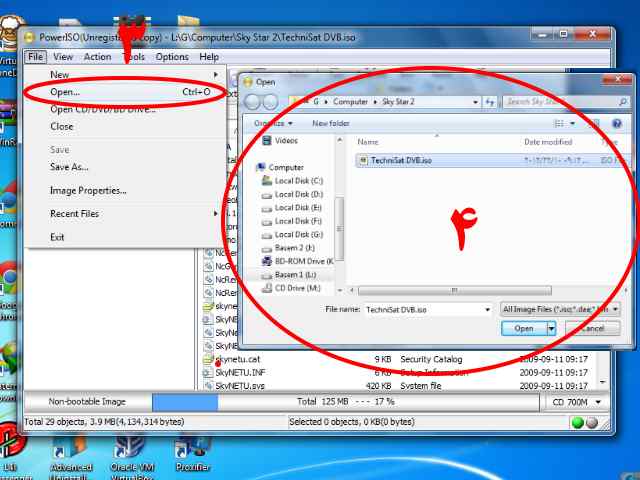
Task: Choose Open... from the File menu
Action: pos(124,92)
